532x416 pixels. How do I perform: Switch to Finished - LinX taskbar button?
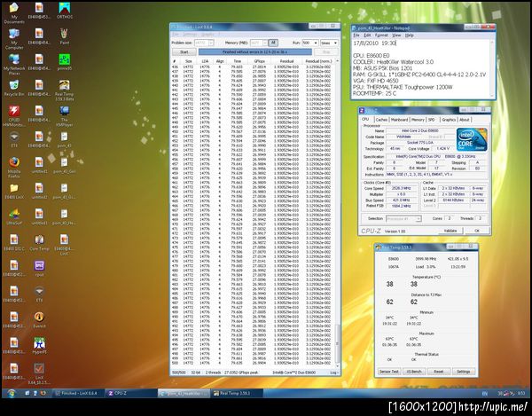tap(79, 393)
